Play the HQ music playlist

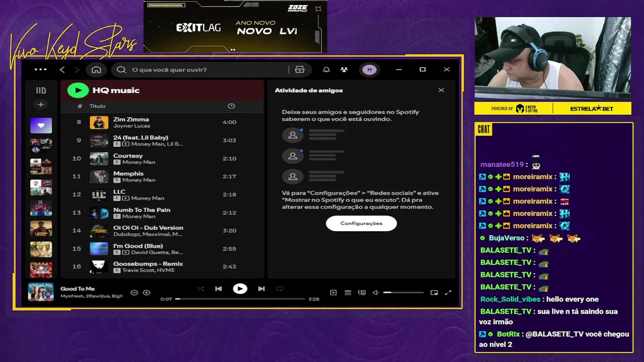(78, 90)
